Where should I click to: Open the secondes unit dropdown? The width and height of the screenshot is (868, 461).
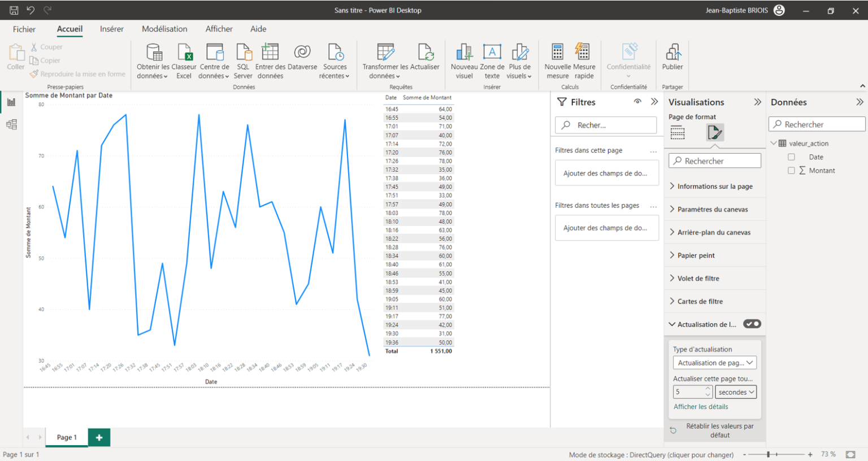736,392
